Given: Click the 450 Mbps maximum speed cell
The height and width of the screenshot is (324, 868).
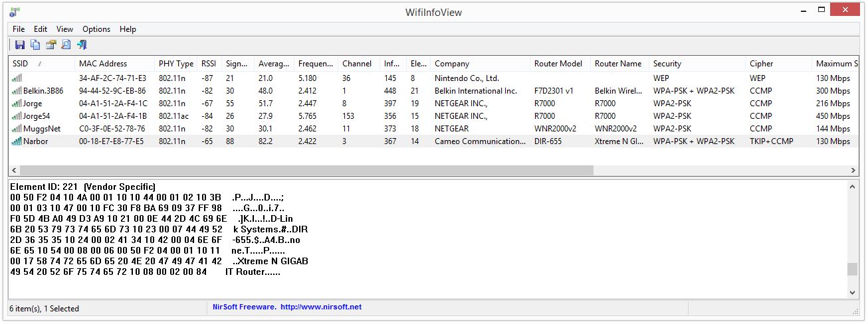Looking at the screenshot, I should [x=833, y=116].
